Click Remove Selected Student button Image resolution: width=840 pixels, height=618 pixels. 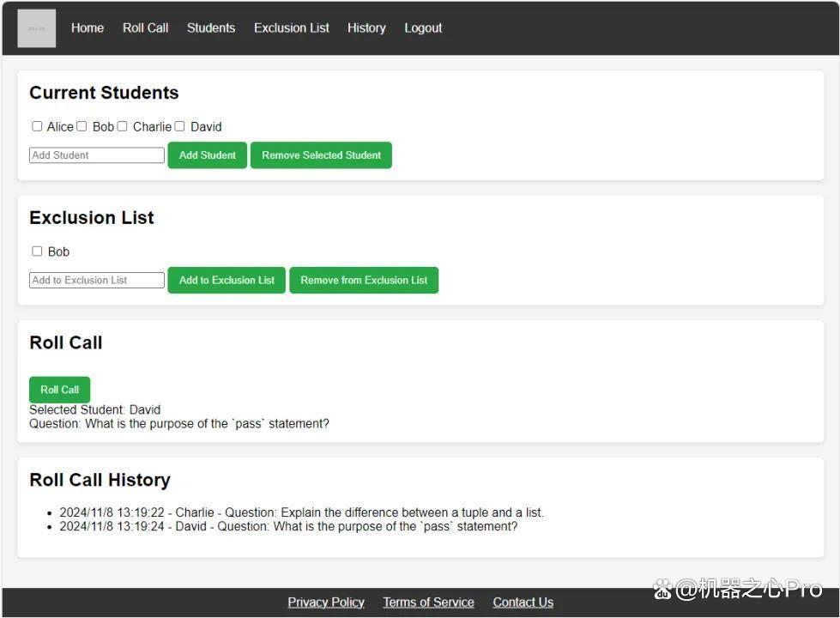click(x=322, y=154)
